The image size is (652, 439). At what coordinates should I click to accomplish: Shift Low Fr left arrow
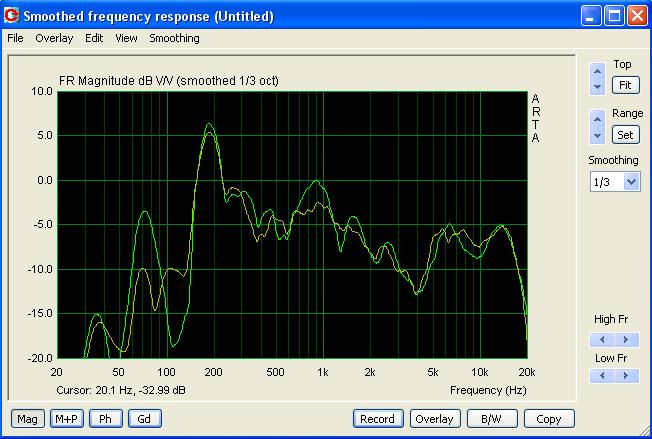pyautogui.click(x=602, y=376)
